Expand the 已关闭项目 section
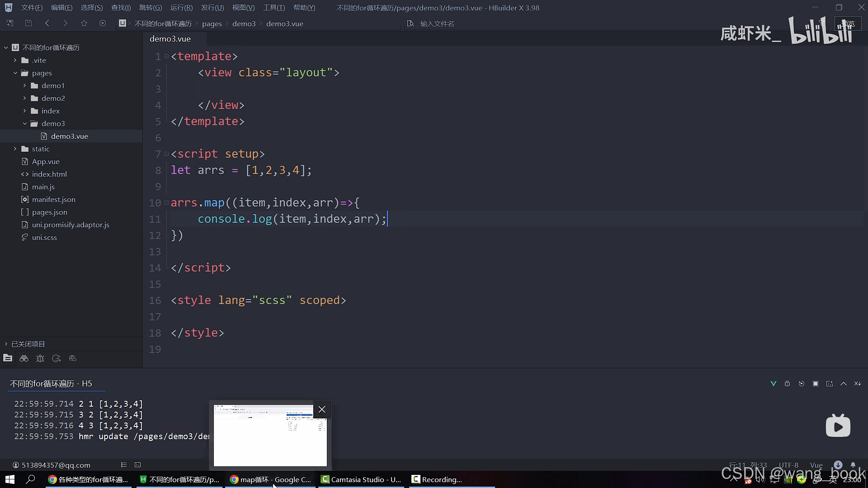Image resolution: width=868 pixels, height=488 pixels. [6, 344]
